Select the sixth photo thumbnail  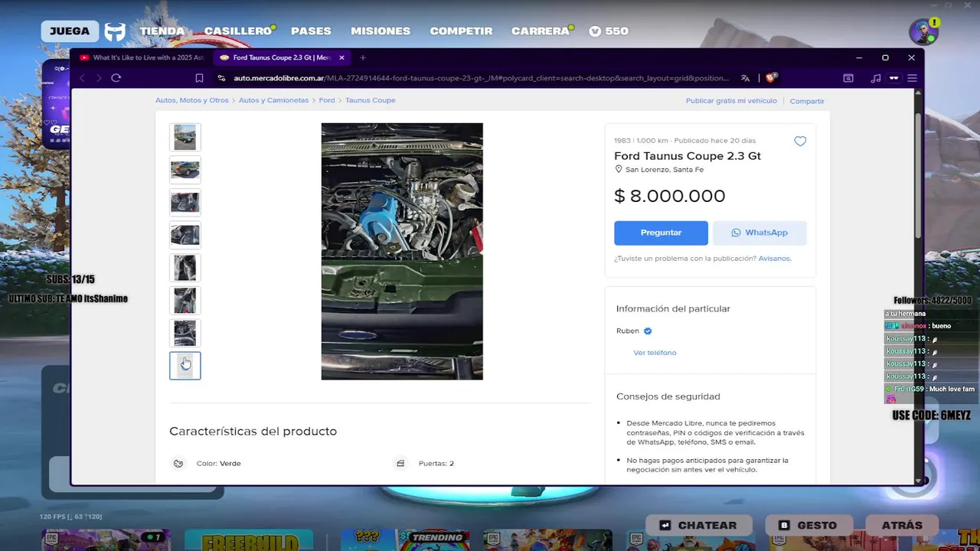(x=185, y=300)
